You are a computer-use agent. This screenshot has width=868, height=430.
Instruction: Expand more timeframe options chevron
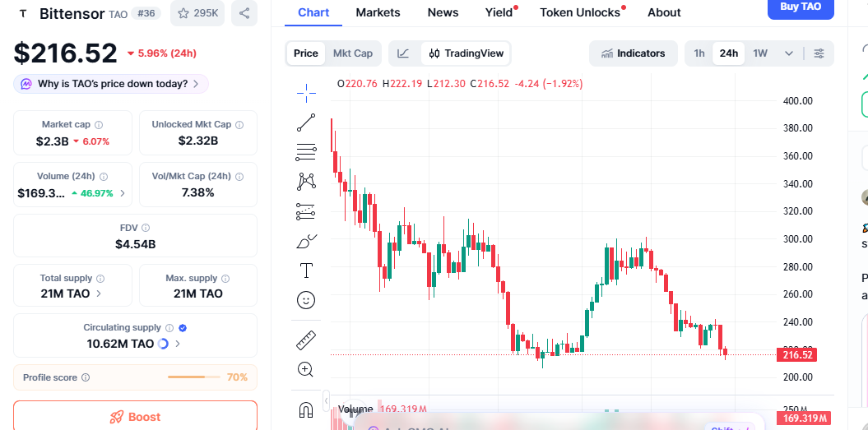click(x=789, y=53)
